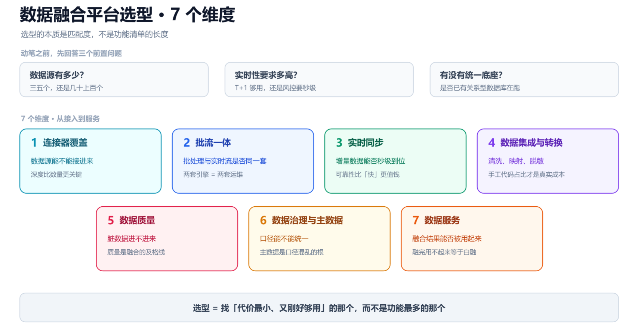Screen dimensions: 644x327
Task: Select the 数据质量 red card
Action: tap(167, 239)
